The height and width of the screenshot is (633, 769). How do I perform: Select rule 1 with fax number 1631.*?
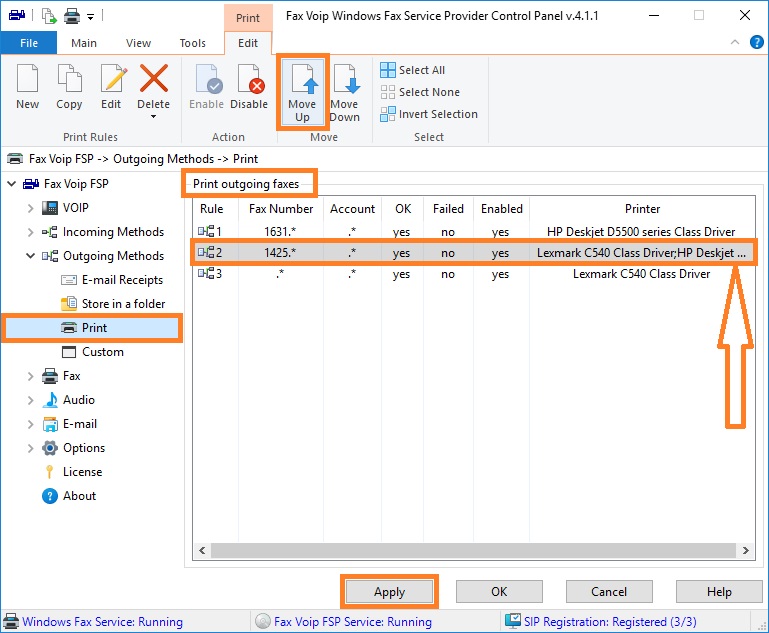tap(473, 231)
